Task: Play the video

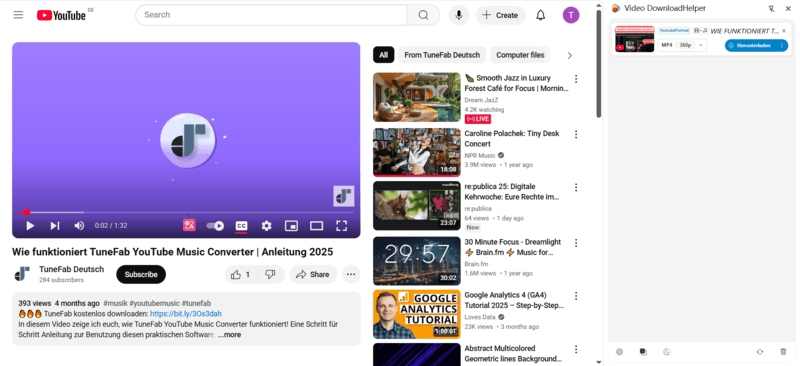Action: (x=30, y=226)
